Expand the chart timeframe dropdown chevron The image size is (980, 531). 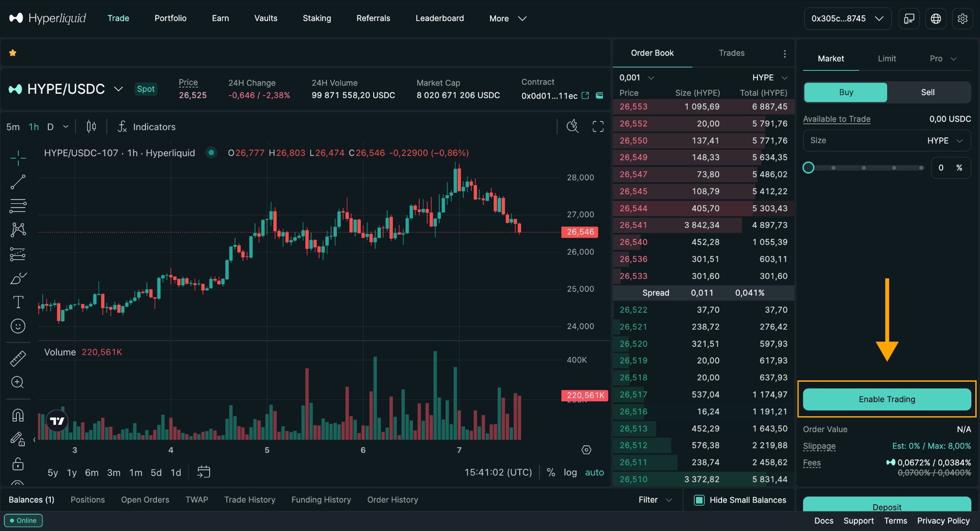coord(66,127)
